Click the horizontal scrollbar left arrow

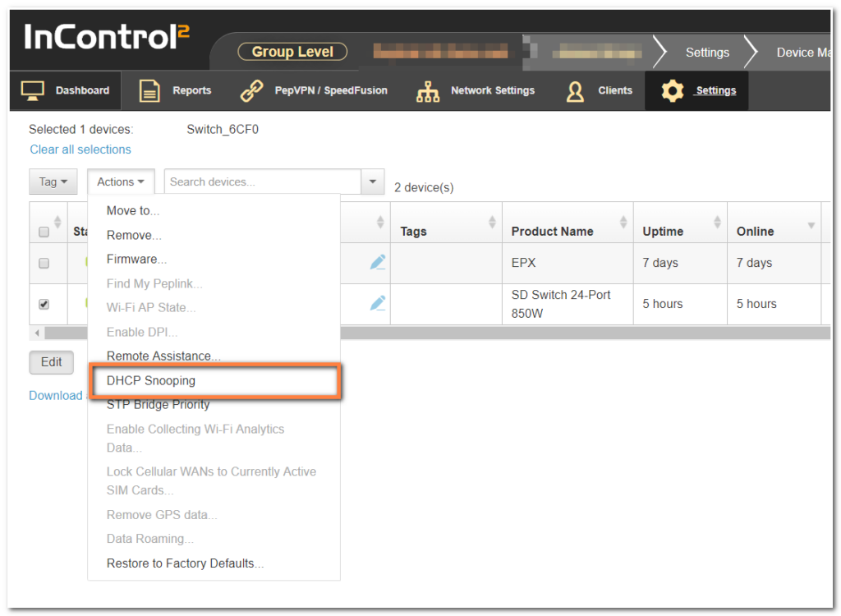(x=37, y=333)
